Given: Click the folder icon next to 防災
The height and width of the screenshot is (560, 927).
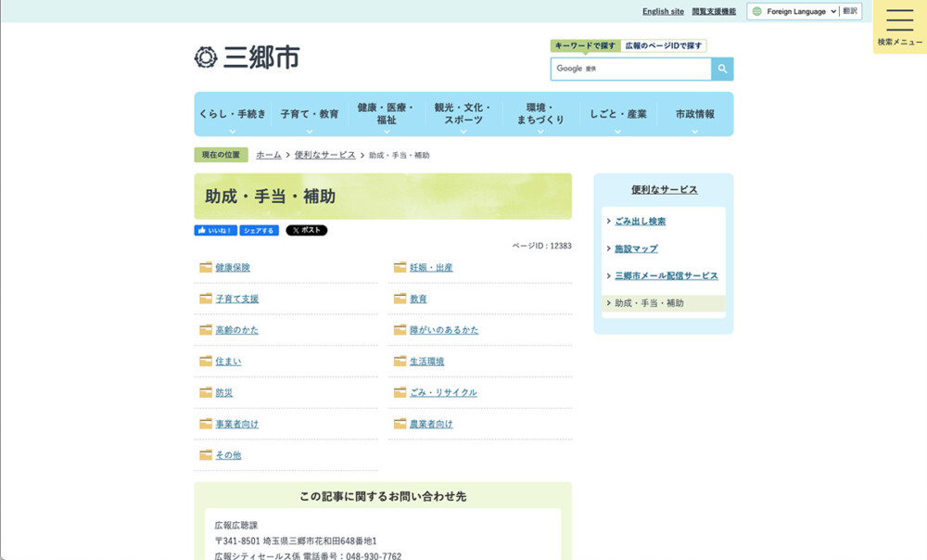Looking at the screenshot, I should [206, 392].
